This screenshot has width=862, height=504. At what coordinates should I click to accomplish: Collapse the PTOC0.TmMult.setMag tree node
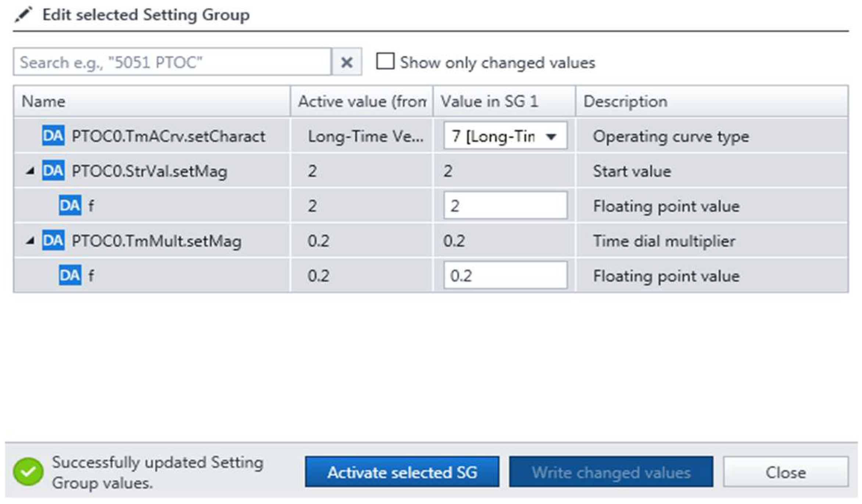coord(30,241)
